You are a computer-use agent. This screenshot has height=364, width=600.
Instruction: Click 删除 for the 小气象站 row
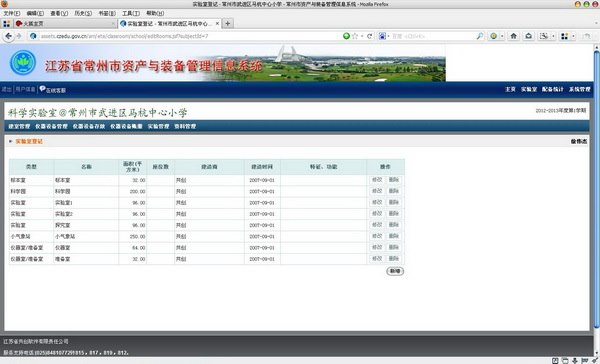394,236
